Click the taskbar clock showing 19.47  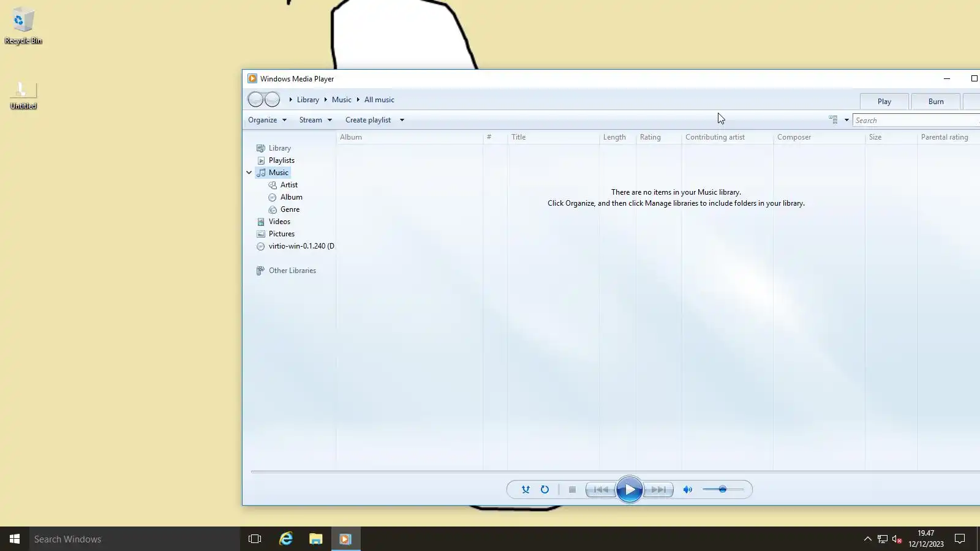(926, 539)
